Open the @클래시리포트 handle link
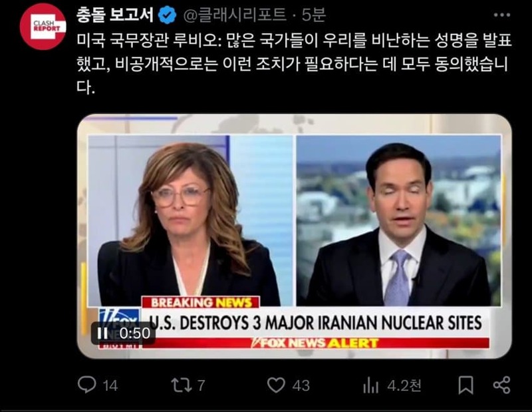 (x=235, y=15)
